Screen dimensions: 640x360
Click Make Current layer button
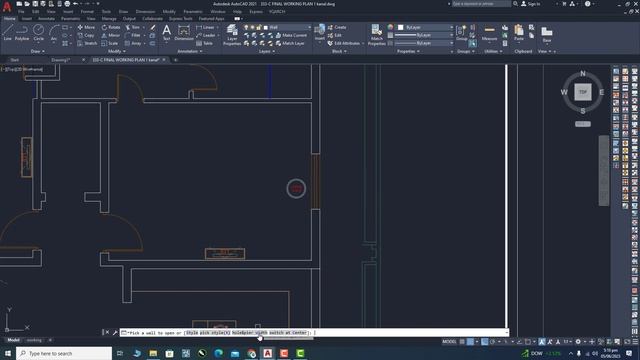291,36
